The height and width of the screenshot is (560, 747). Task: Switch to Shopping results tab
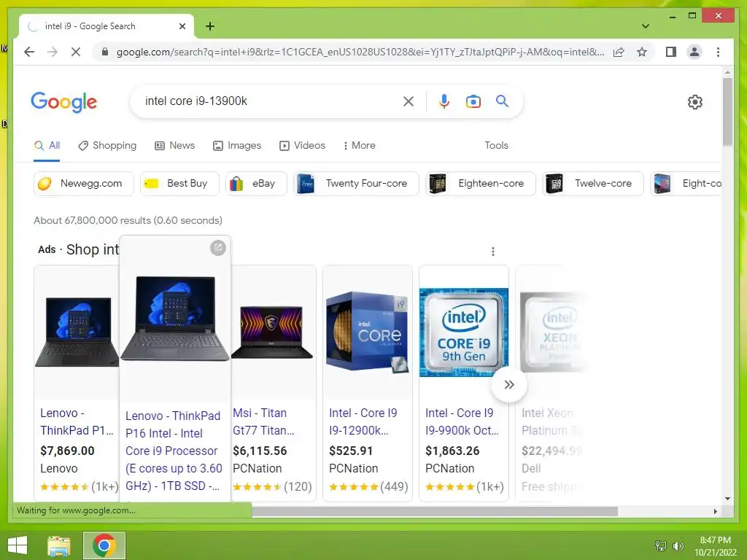coord(107,145)
